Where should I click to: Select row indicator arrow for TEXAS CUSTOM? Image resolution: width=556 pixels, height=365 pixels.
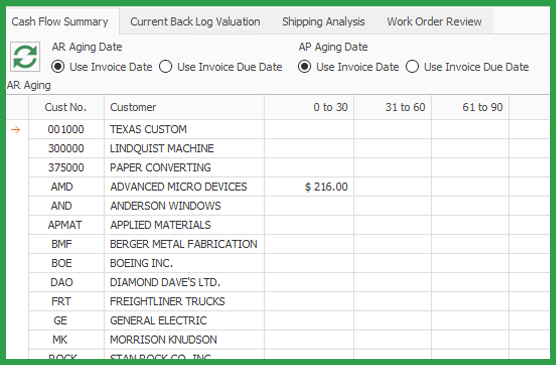click(16, 129)
